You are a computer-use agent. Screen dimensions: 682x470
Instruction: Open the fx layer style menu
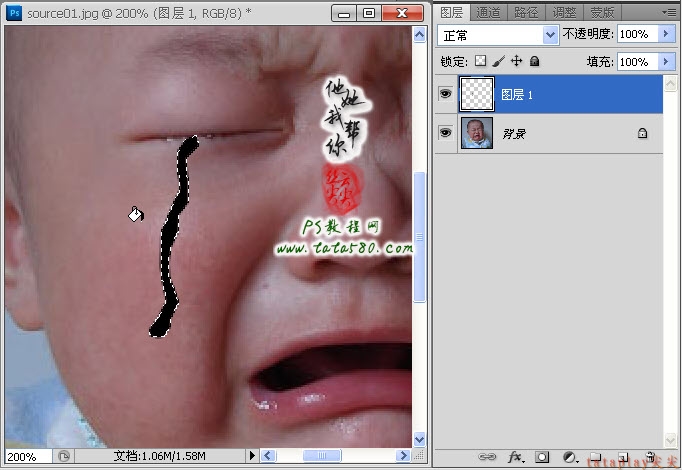pyautogui.click(x=516, y=457)
